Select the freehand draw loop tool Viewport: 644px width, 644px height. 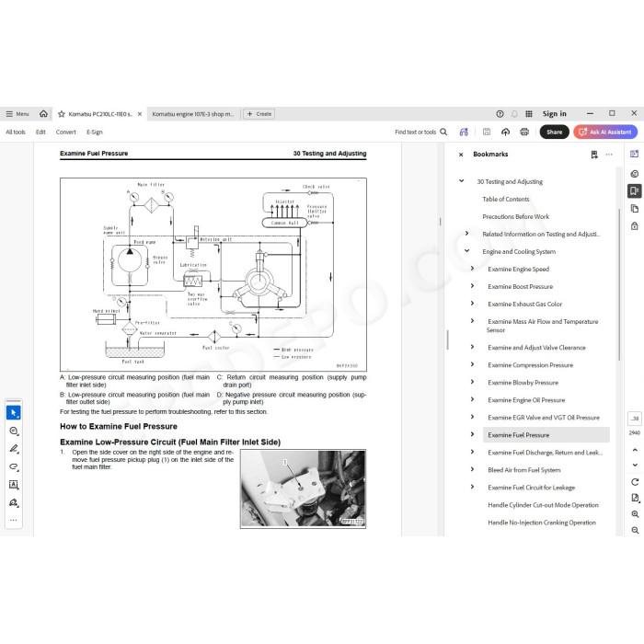(x=14, y=466)
